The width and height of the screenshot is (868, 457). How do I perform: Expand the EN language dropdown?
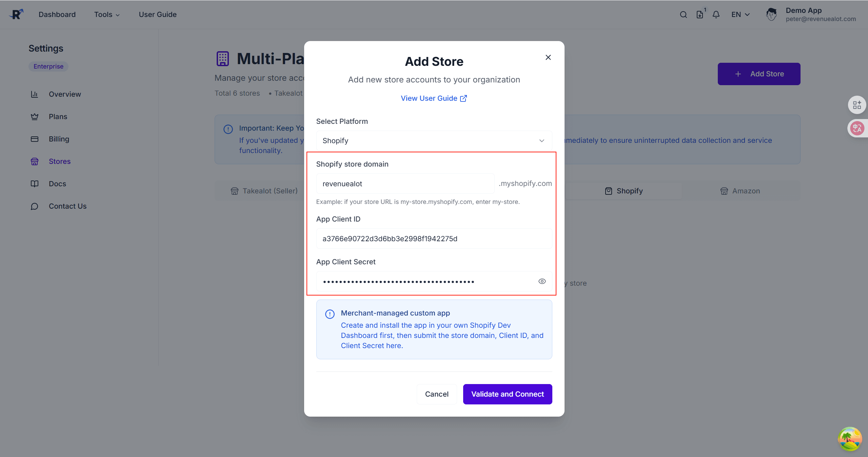(x=740, y=14)
